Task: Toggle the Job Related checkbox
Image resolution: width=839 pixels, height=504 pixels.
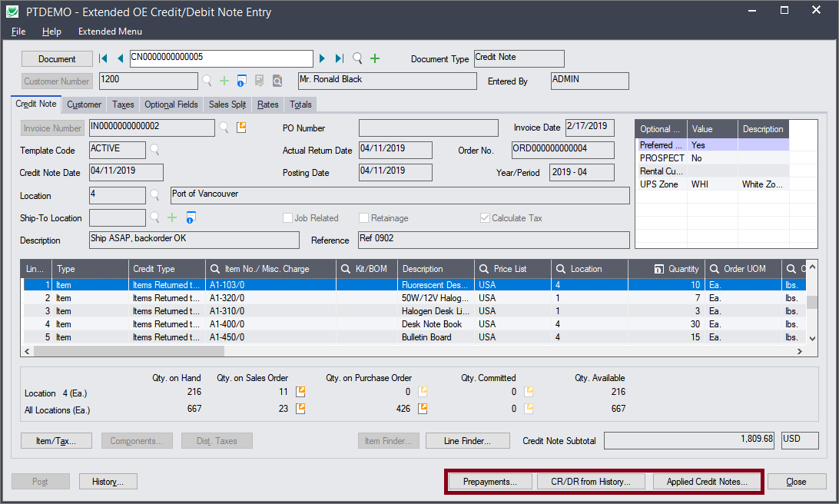Action: pyautogui.click(x=287, y=218)
